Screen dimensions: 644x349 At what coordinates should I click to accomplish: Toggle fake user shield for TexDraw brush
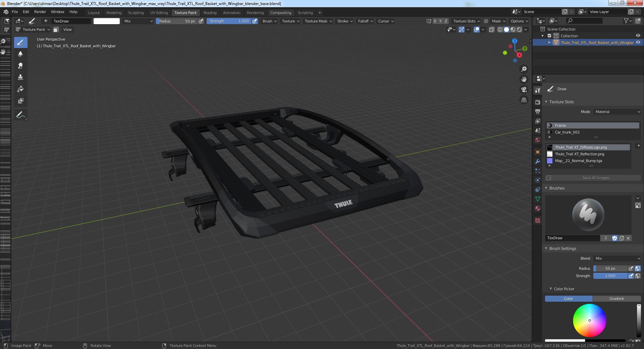(x=614, y=238)
